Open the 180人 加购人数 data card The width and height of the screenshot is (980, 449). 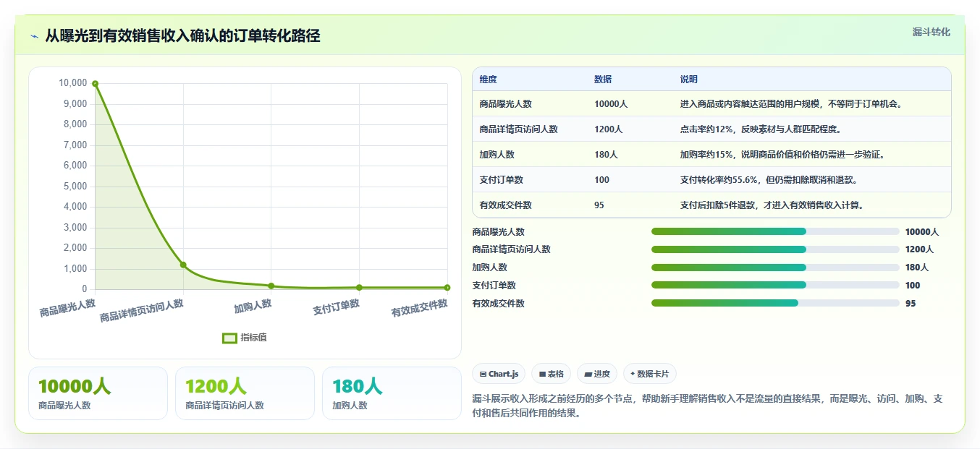point(392,393)
